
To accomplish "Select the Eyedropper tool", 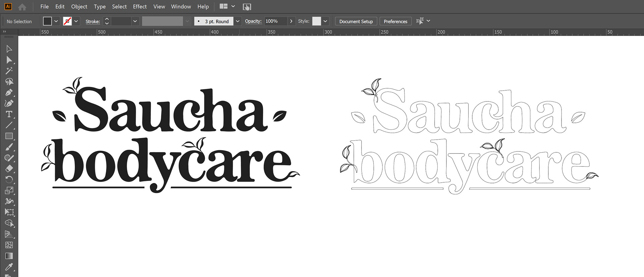I will point(9,267).
